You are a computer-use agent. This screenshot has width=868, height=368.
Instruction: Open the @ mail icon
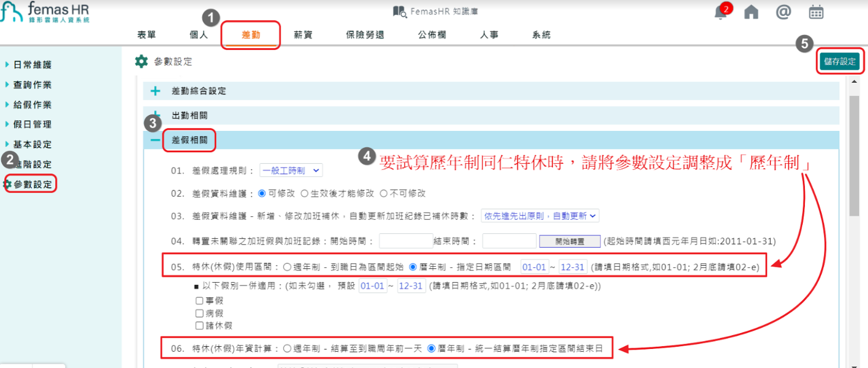pos(783,12)
